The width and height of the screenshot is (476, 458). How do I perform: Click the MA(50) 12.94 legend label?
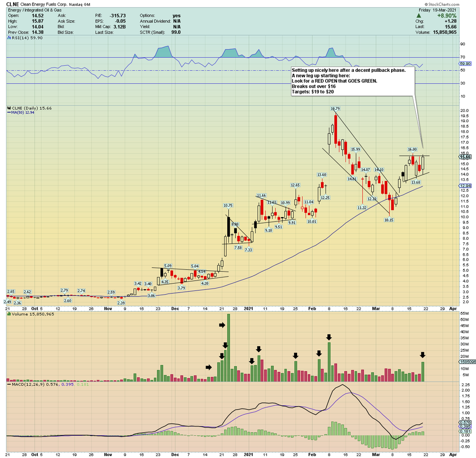[x=23, y=112]
